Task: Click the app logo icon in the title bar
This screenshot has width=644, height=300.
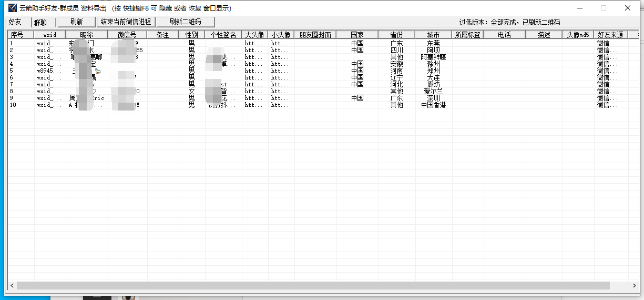Action: coord(12,8)
